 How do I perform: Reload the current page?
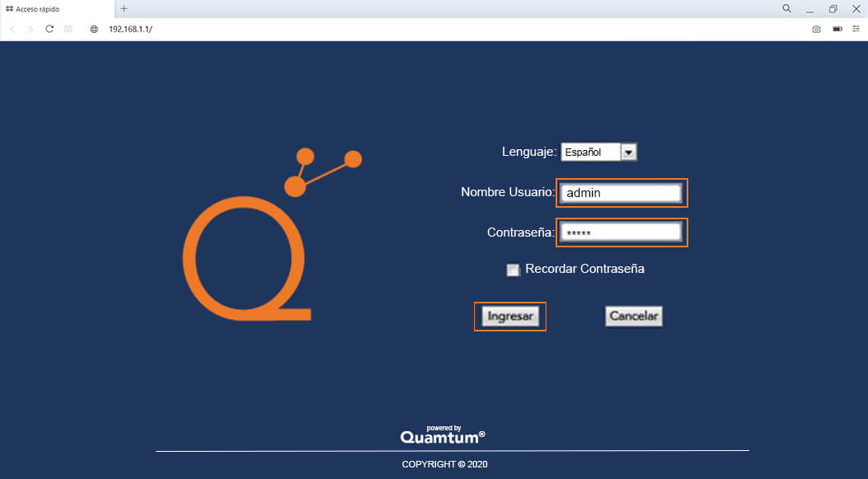(49, 29)
